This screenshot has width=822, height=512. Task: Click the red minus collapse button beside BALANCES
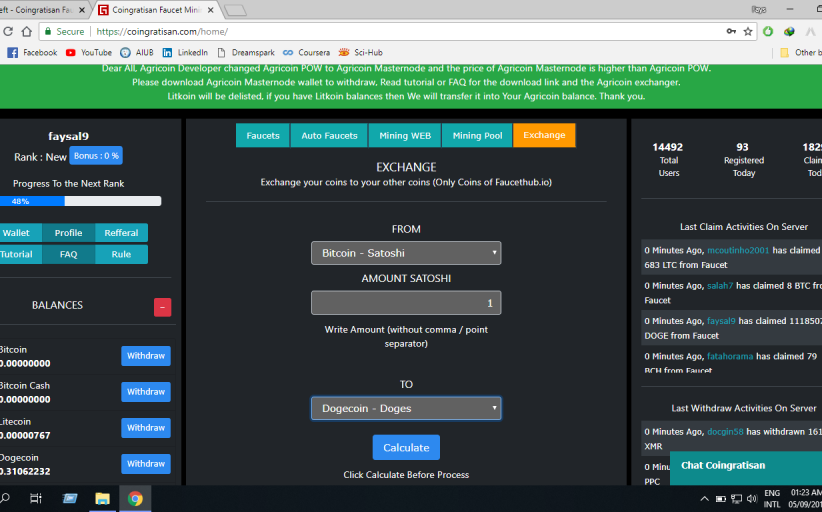[x=162, y=307]
